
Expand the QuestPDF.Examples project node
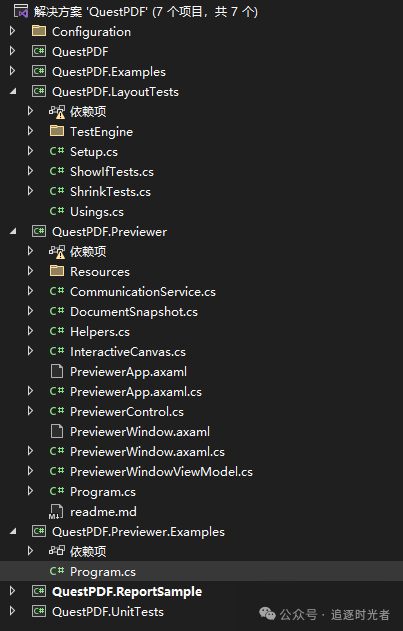[12, 71]
